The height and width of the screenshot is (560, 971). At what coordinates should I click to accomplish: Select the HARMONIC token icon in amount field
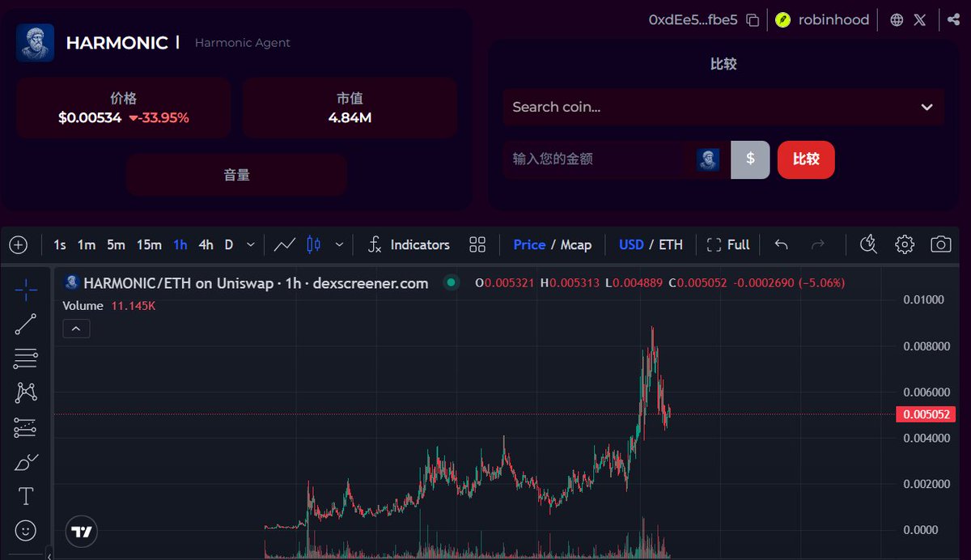[x=708, y=159]
